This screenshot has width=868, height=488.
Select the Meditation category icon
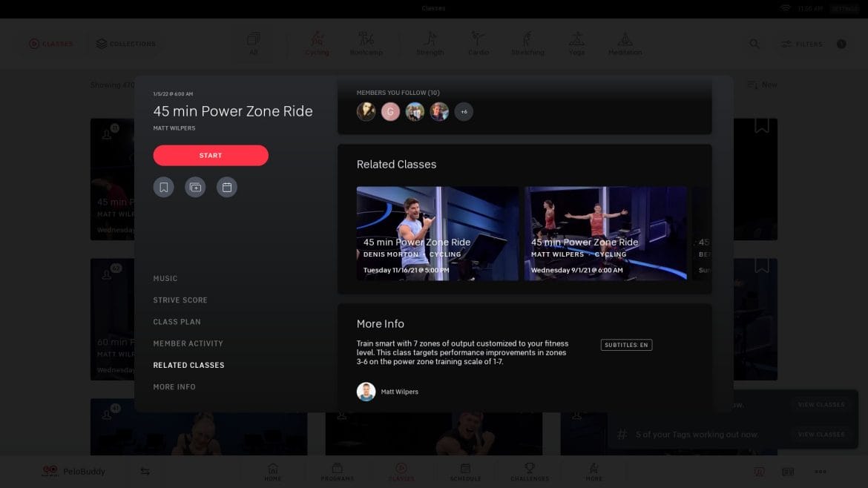point(625,43)
